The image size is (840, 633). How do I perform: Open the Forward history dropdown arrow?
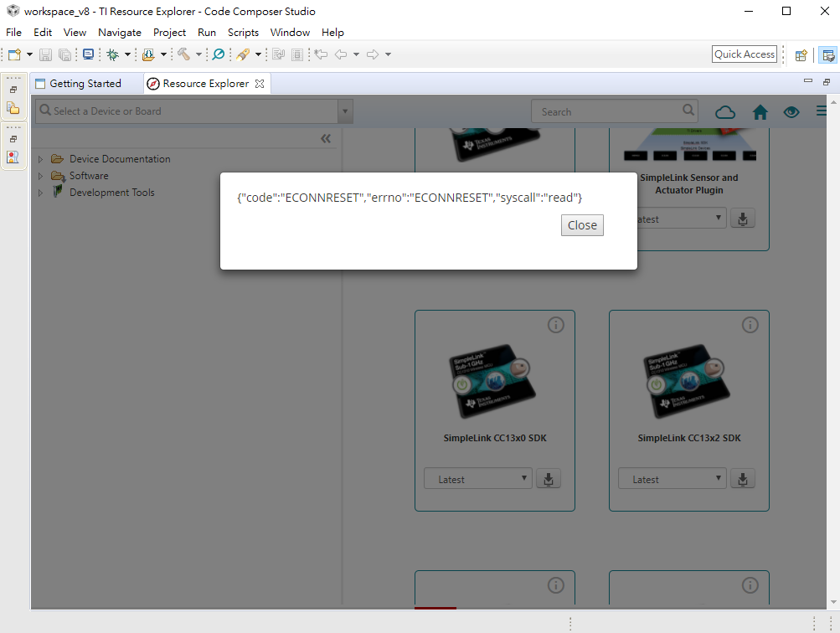(389, 54)
